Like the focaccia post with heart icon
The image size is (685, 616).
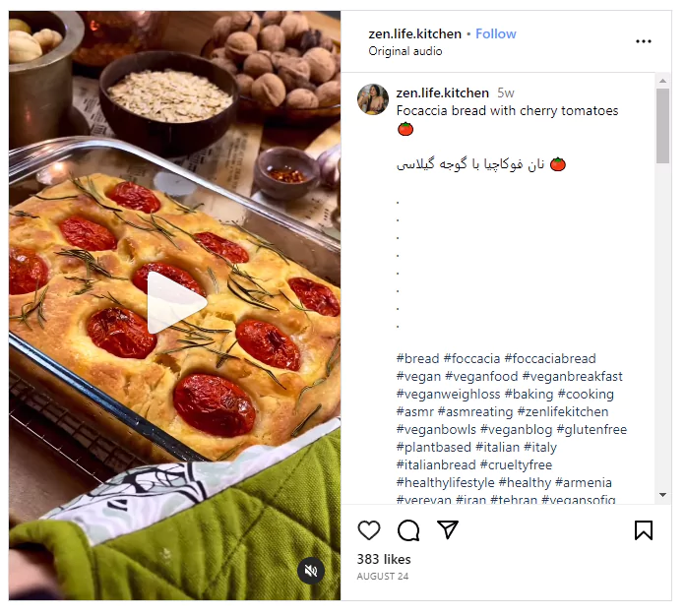click(x=369, y=530)
